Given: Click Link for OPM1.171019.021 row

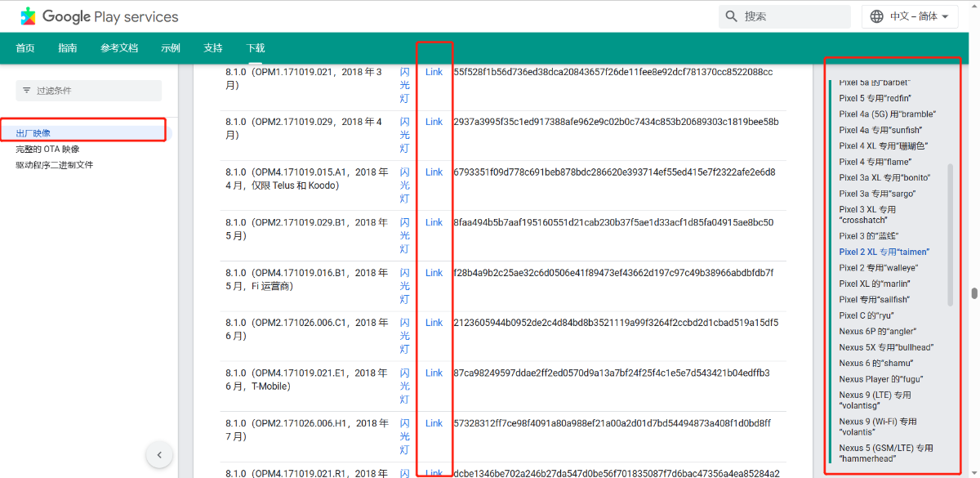Looking at the screenshot, I should 434,72.
